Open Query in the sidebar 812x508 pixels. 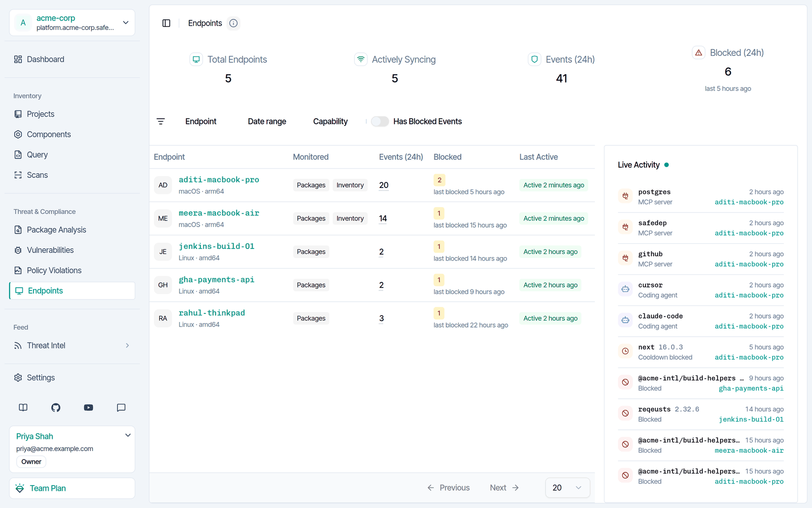[x=72, y=155]
